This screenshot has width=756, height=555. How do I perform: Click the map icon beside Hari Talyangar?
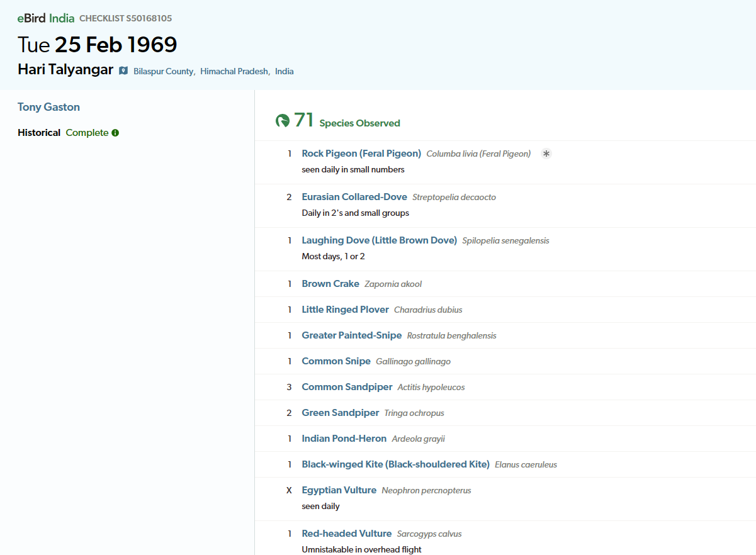123,70
